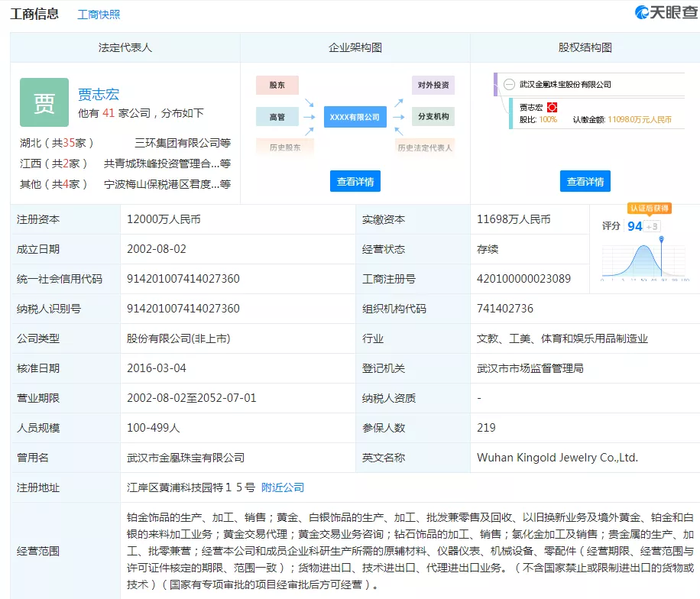Screen dimensions: 700x599
Task: Click 查看详情 under the enterprise structure diagram
Action: point(355,181)
